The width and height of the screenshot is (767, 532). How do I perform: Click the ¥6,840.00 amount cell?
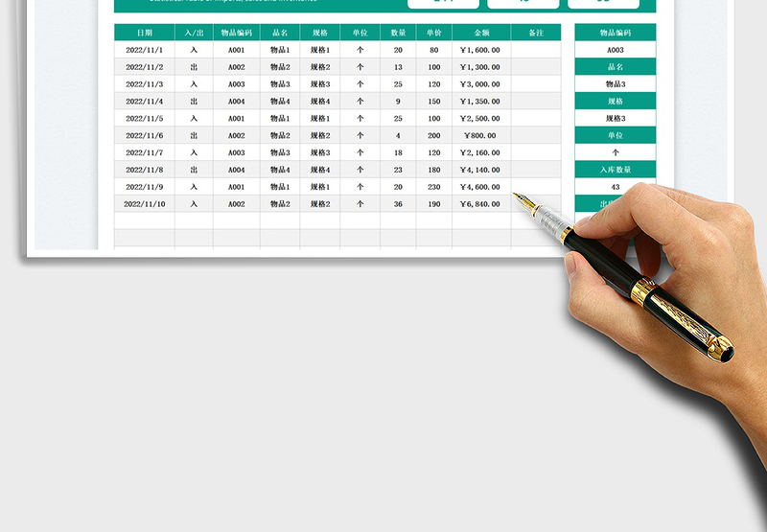click(x=480, y=204)
